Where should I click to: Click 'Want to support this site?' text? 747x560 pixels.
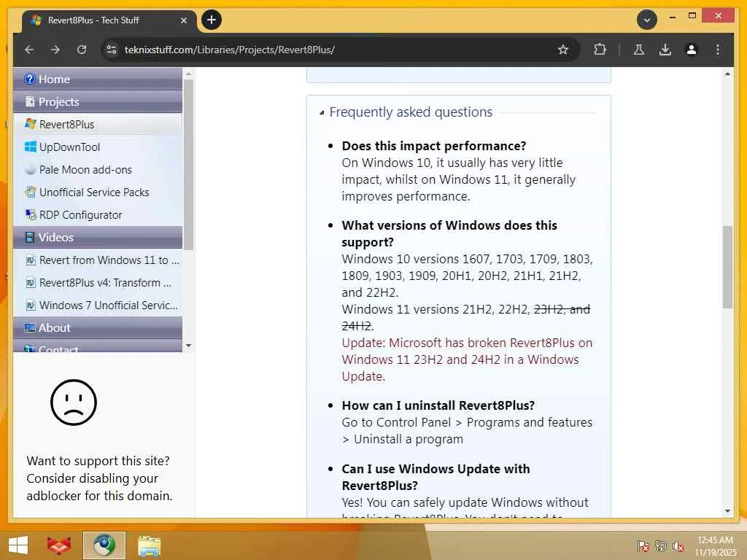pos(98,461)
